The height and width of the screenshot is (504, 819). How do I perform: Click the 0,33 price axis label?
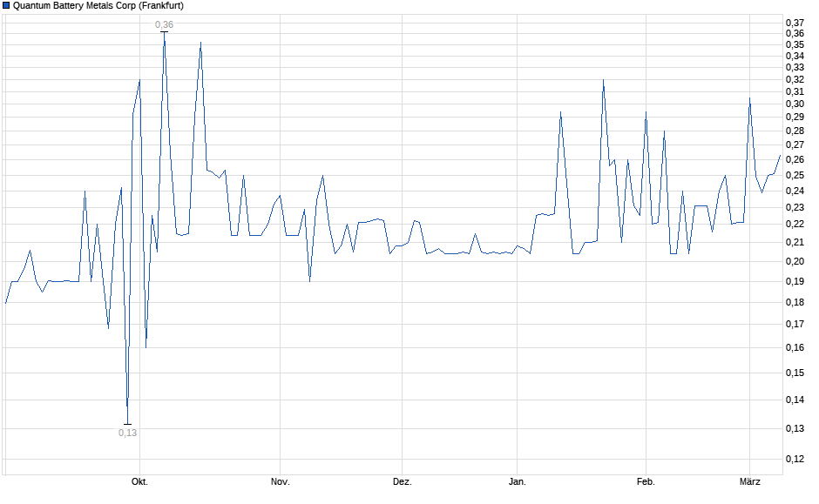point(794,67)
